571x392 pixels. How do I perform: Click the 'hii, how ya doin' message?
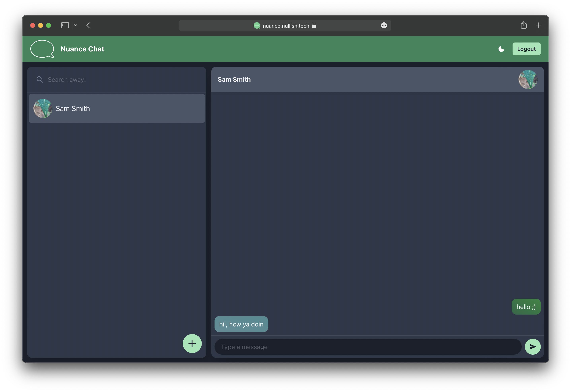(241, 324)
